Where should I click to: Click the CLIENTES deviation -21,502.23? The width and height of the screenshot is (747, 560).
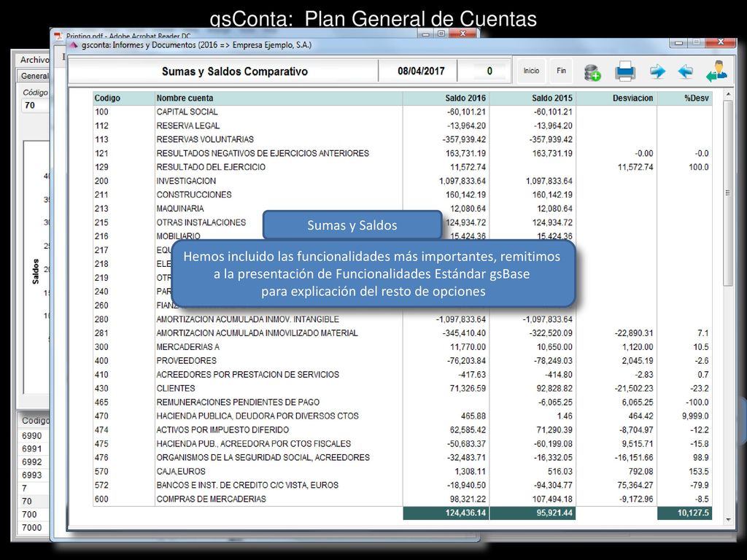(x=634, y=388)
